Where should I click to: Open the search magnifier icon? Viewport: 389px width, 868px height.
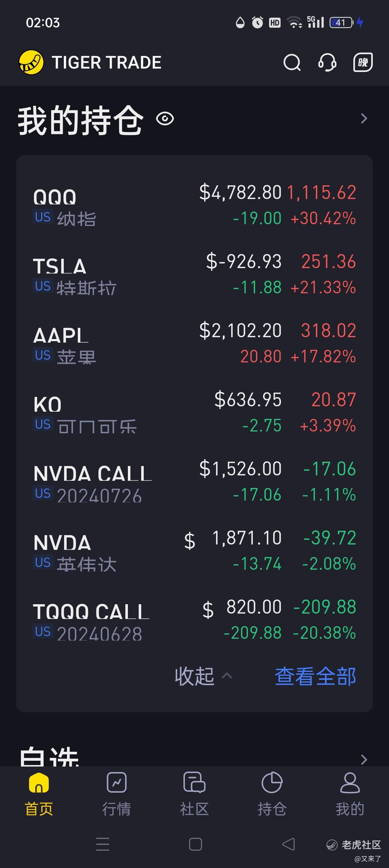(292, 63)
